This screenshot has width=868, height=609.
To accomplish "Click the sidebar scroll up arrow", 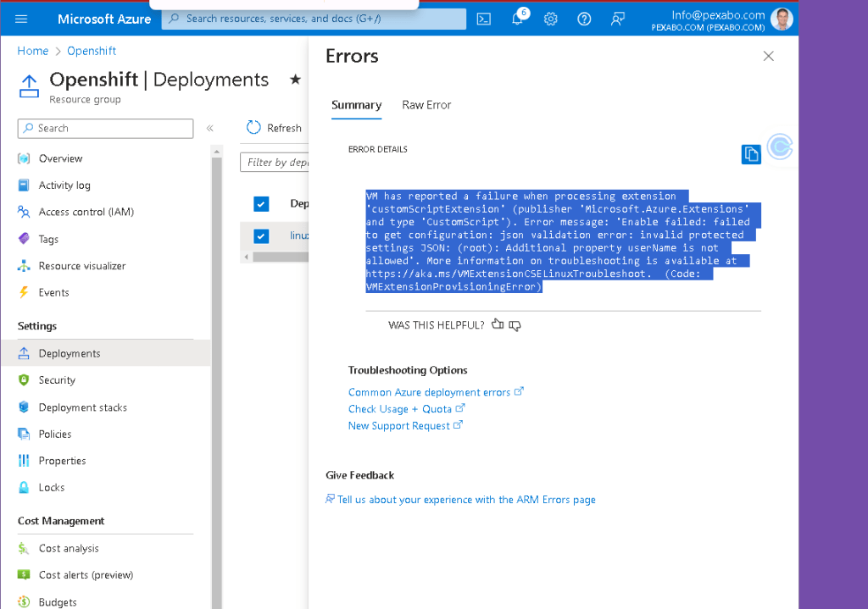I will [x=216, y=151].
